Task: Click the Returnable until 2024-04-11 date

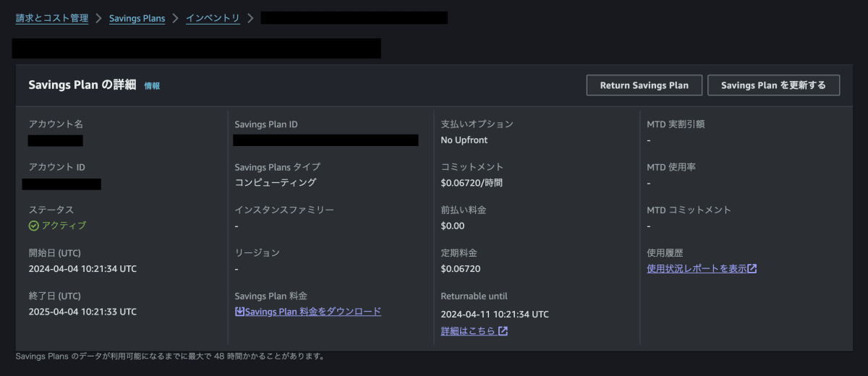Action: (x=494, y=315)
